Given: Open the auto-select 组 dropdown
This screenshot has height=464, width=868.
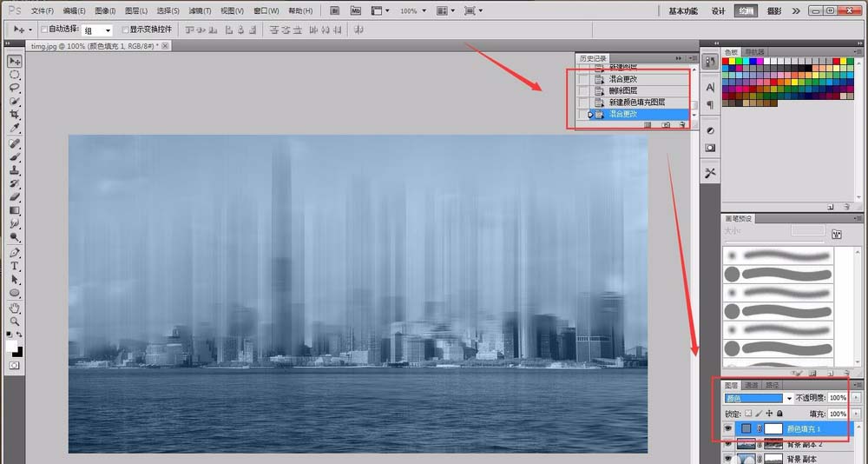Looking at the screenshot, I should pyautogui.click(x=97, y=30).
